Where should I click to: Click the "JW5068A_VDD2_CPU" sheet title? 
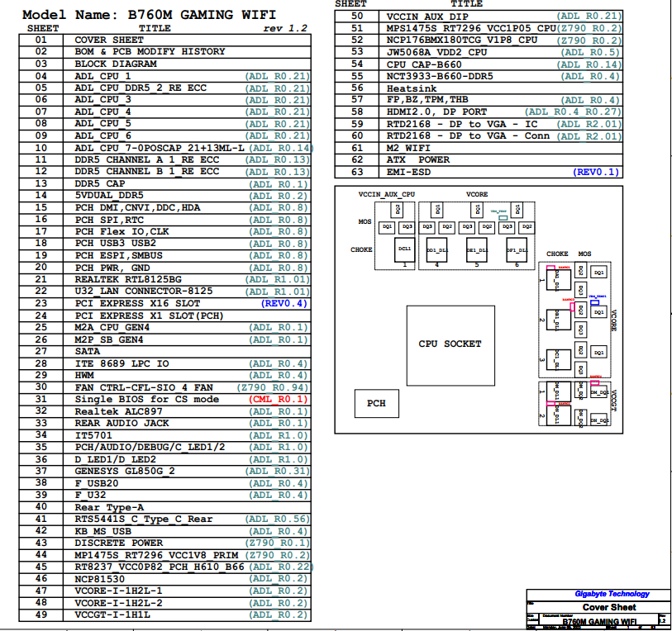click(436, 52)
